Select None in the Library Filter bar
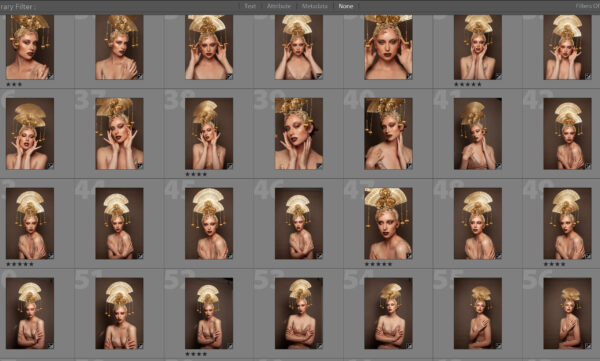Image resolution: width=600 pixels, height=361 pixels. pyautogui.click(x=346, y=6)
